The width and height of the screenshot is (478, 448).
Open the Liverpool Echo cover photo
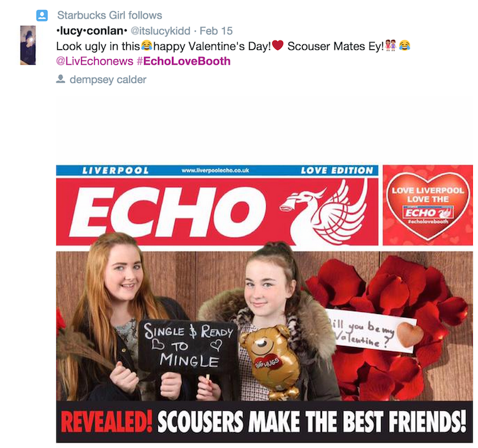264,303
